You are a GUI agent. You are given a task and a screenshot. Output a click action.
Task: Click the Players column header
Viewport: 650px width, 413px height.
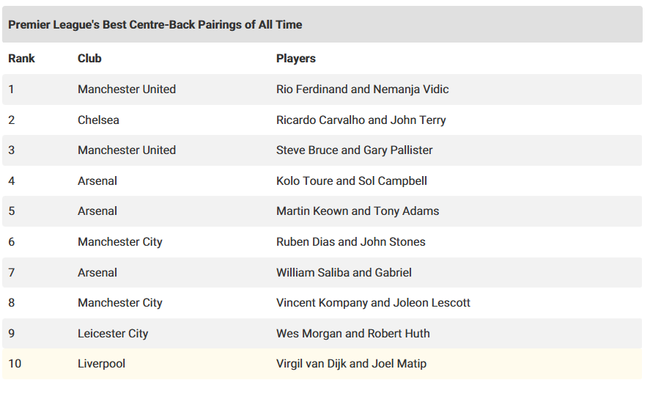pyautogui.click(x=296, y=58)
